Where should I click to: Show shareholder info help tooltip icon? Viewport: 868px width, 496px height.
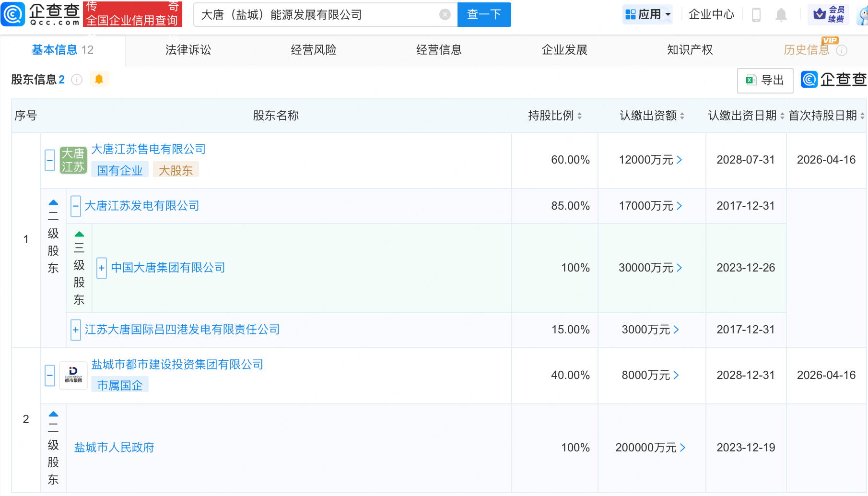point(77,80)
